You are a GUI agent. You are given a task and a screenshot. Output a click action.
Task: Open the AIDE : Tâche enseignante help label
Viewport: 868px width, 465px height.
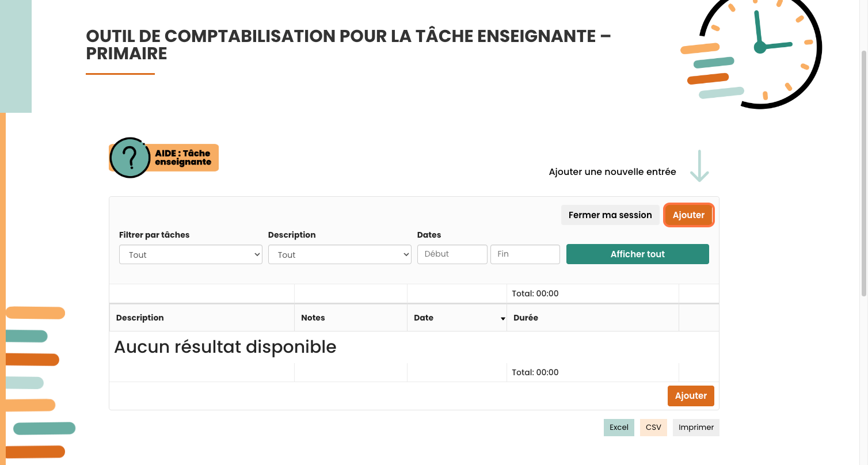pyautogui.click(x=183, y=158)
